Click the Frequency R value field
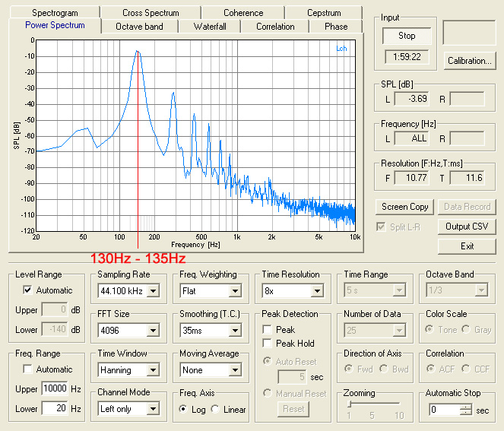Screen dimensions: 504x431 coord(467,138)
